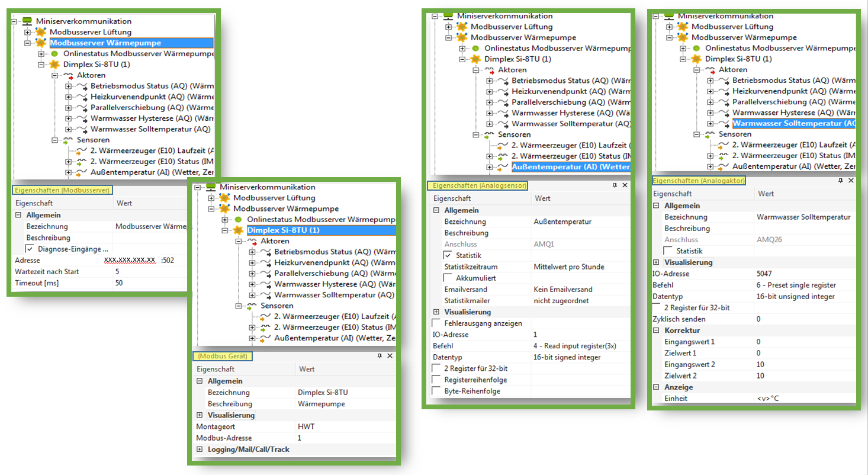The height and width of the screenshot is (475, 868).
Task: Enable Statistik checkbox in Analogaktor properties
Action: coord(668,251)
